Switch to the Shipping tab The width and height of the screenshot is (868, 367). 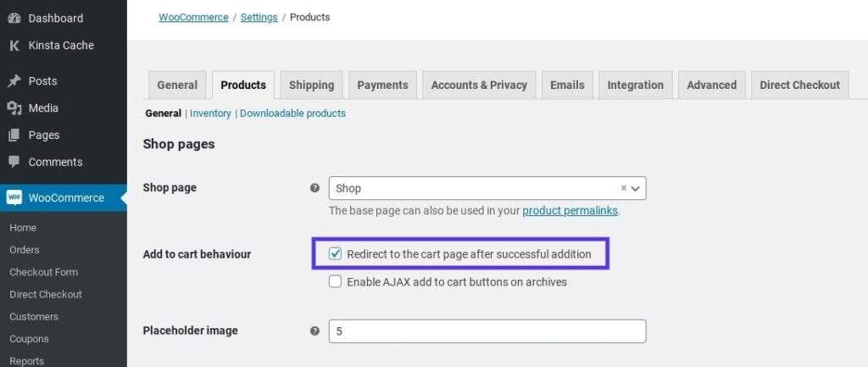click(x=311, y=85)
